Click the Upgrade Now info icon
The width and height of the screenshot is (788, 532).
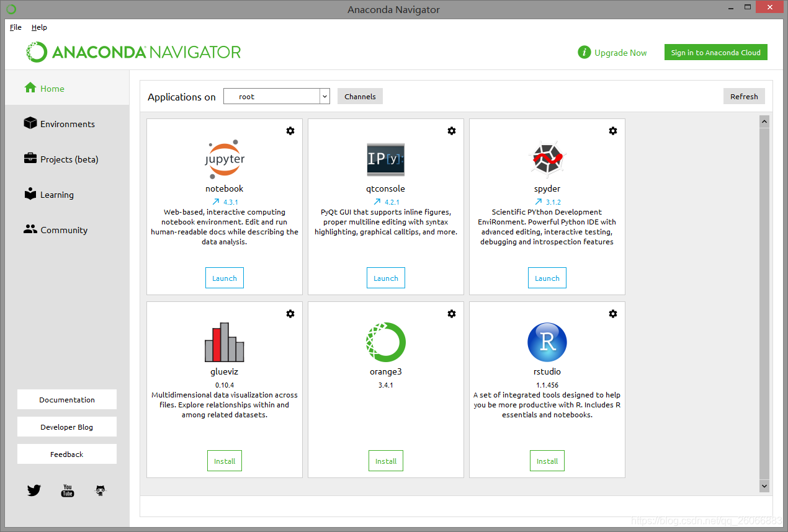pos(584,53)
